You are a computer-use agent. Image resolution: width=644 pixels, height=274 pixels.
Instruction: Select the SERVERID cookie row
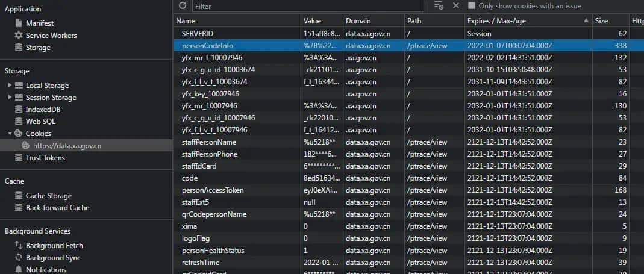[x=198, y=34]
